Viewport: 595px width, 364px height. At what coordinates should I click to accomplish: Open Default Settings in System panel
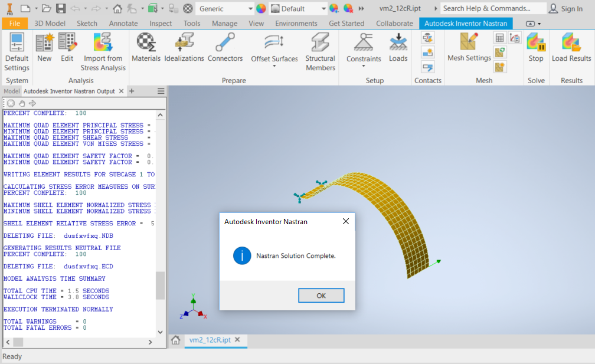point(17,52)
